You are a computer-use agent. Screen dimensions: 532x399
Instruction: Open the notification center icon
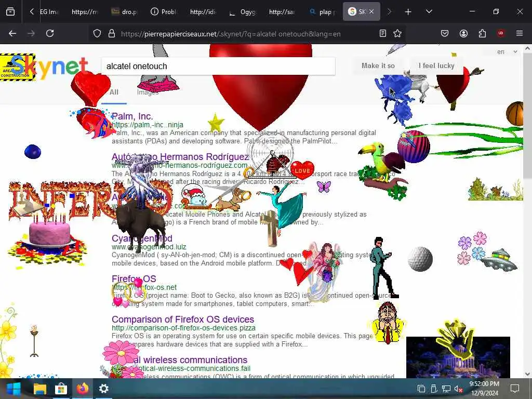coord(515,389)
